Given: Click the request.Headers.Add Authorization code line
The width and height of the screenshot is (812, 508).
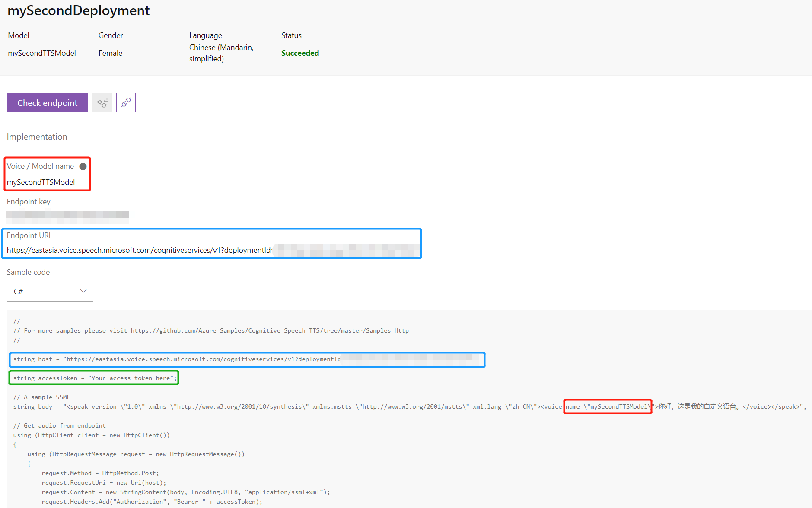Looking at the screenshot, I should click(152, 502).
